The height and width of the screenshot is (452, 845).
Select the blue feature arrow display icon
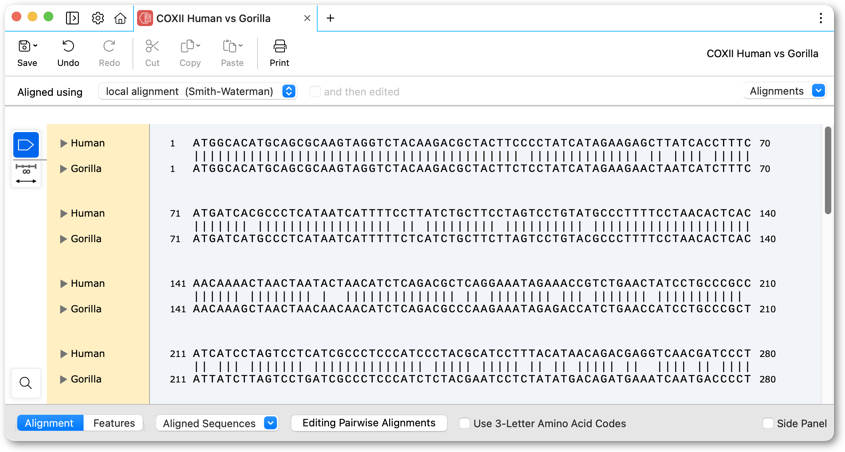click(26, 145)
